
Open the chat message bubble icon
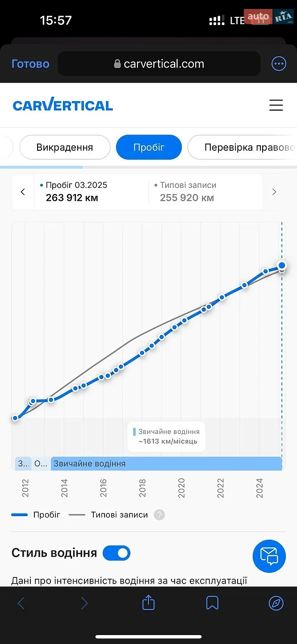(269, 556)
